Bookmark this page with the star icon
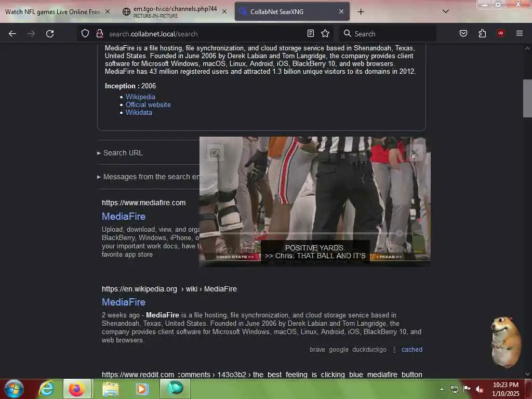 325,33
